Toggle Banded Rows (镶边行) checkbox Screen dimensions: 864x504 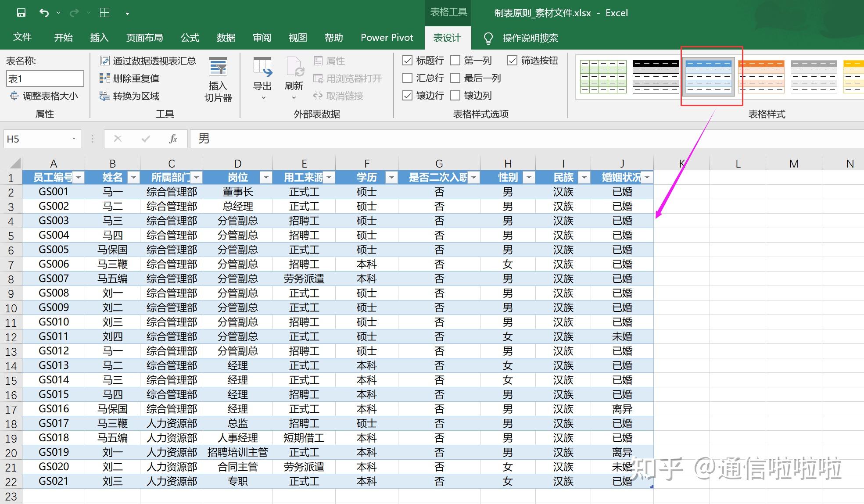point(407,96)
